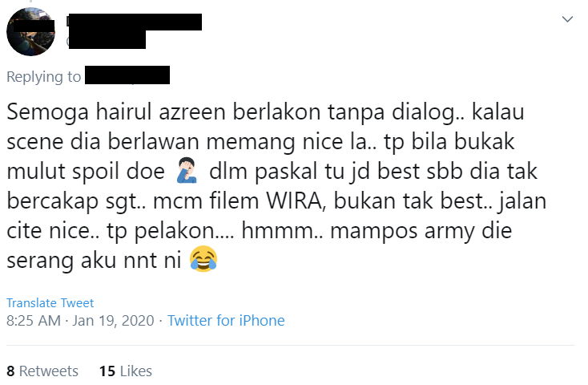View the list of 8 Retweets
Image resolution: width=588 pixels, height=385 pixels.
42,371
